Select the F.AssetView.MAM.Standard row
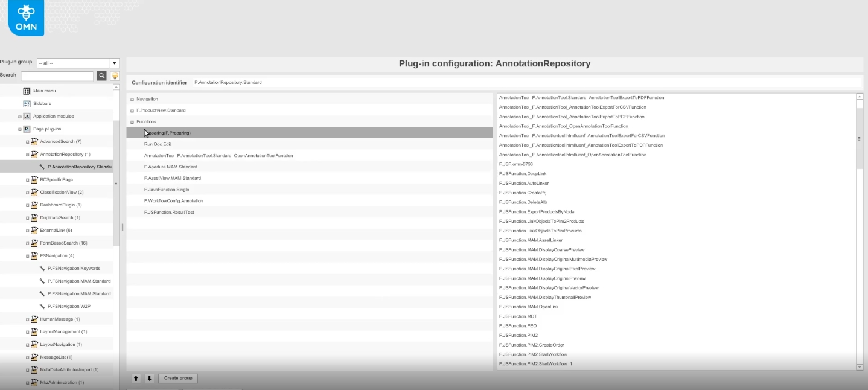868x390 pixels. (310, 178)
